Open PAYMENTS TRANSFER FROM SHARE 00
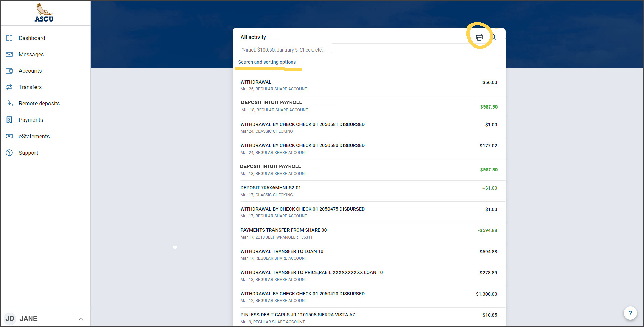644x327 pixels. 369,233
